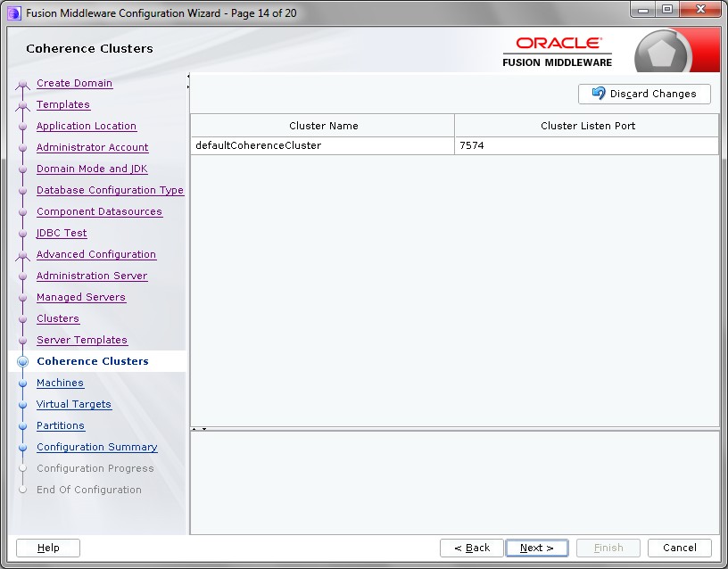
Task: Click the Create Domain step node icon
Action: 23,85
